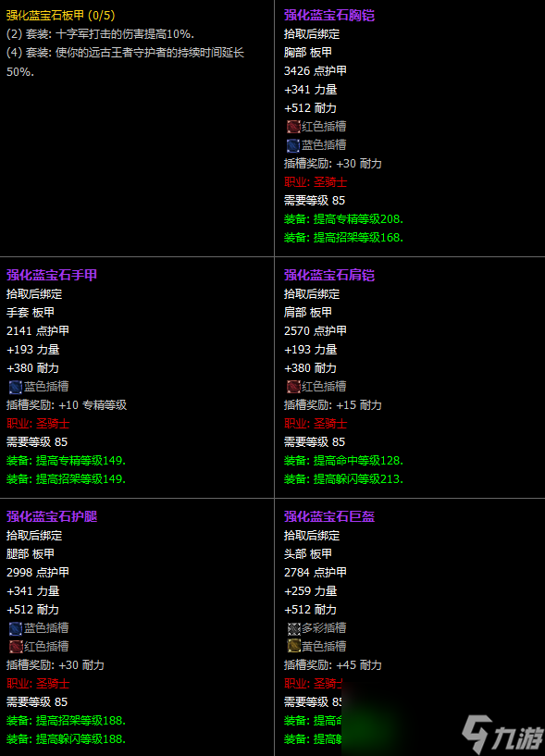Image resolution: width=545 pixels, height=756 pixels.
Task: Click 需要等级 85 on the chest piece
Action: point(315,201)
